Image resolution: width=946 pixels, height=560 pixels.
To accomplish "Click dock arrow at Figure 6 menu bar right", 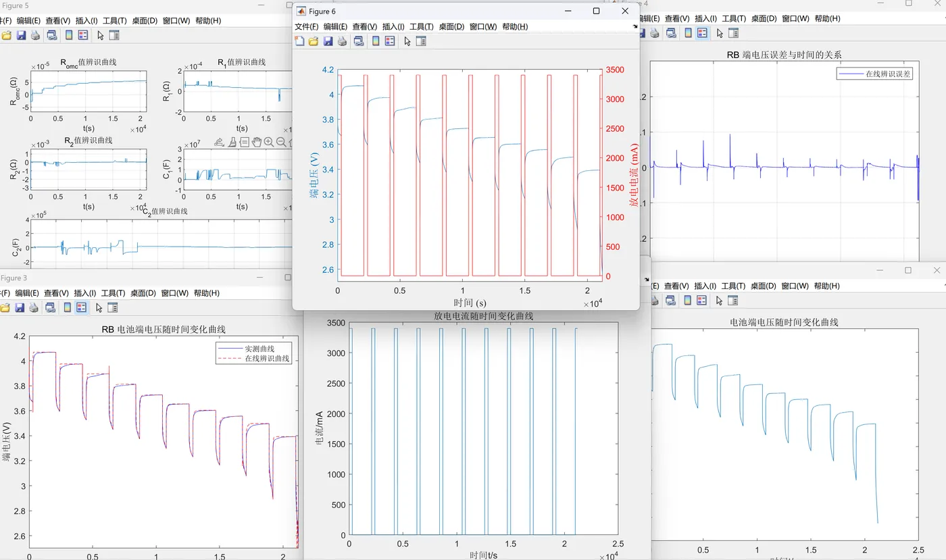I will pos(634,26).
